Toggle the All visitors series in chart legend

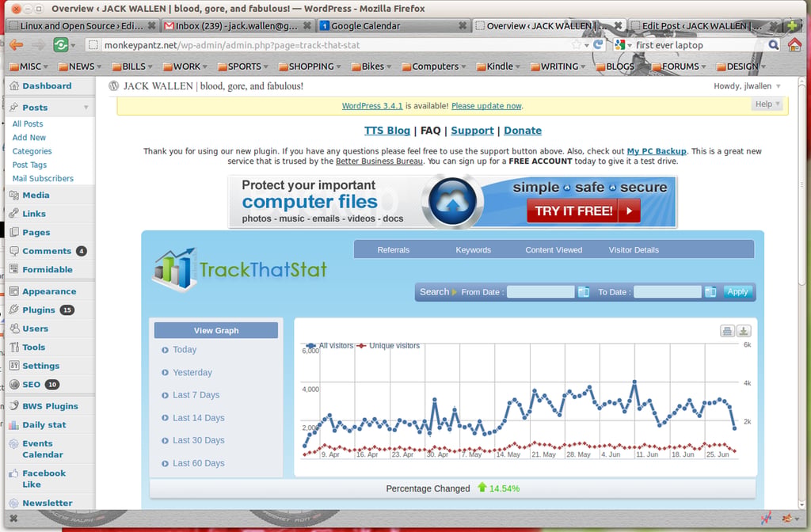329,345
